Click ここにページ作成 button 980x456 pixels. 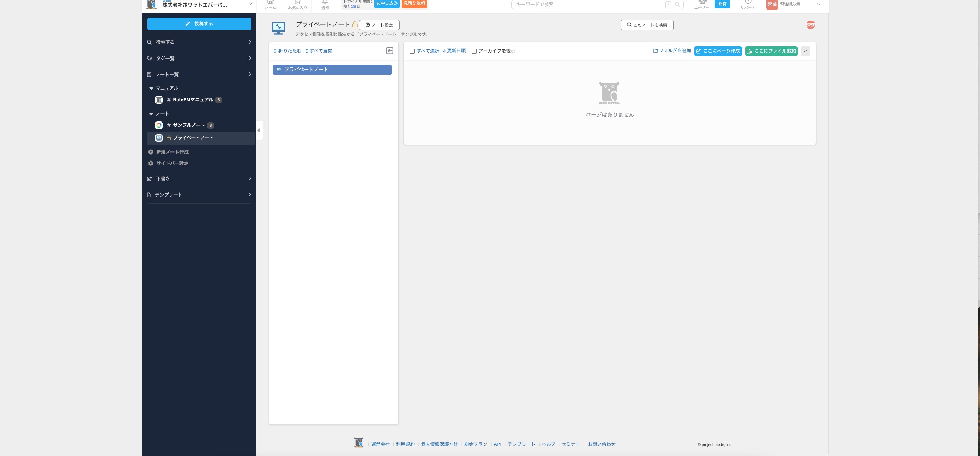tap(718, 51)
